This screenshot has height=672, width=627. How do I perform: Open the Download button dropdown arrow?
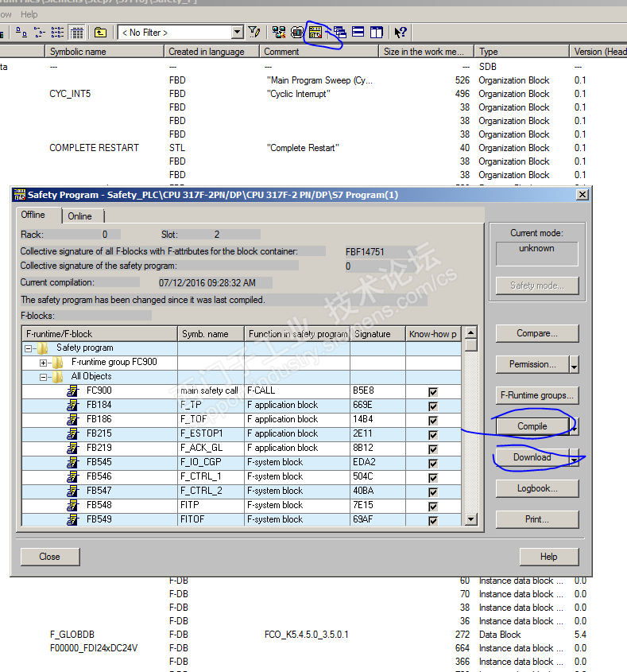[x=575, y=458]
